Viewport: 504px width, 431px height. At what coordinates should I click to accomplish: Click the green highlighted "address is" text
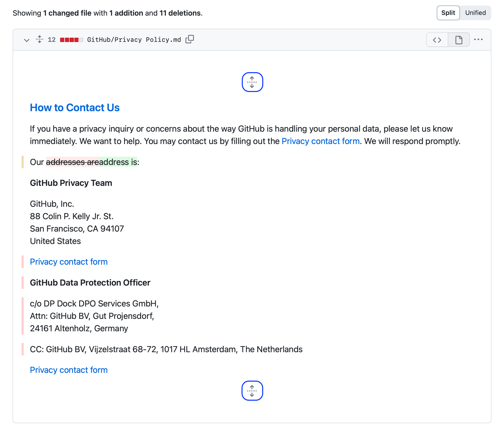118,162
